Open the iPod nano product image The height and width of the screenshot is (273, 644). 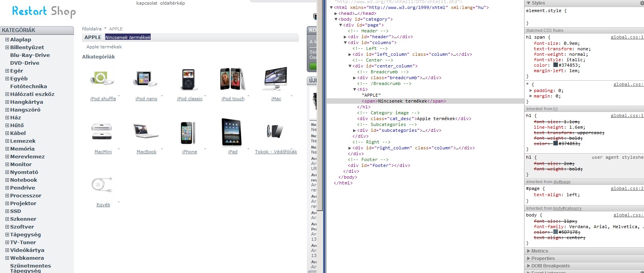(x=146, y=78)
